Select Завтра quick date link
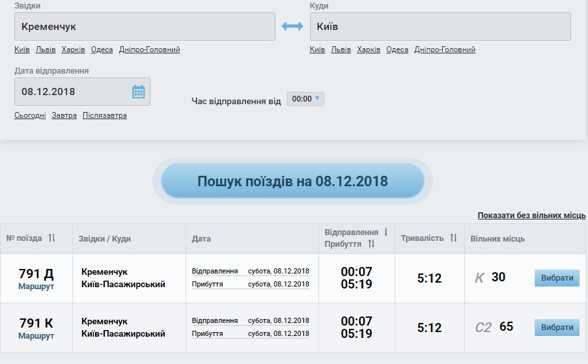Image resolution: width=588 pixels, height=364 pixels. pos(64,115)
